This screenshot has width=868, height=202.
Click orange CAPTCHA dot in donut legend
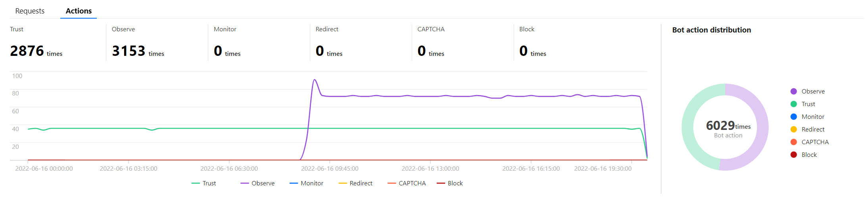click(793, 142)
